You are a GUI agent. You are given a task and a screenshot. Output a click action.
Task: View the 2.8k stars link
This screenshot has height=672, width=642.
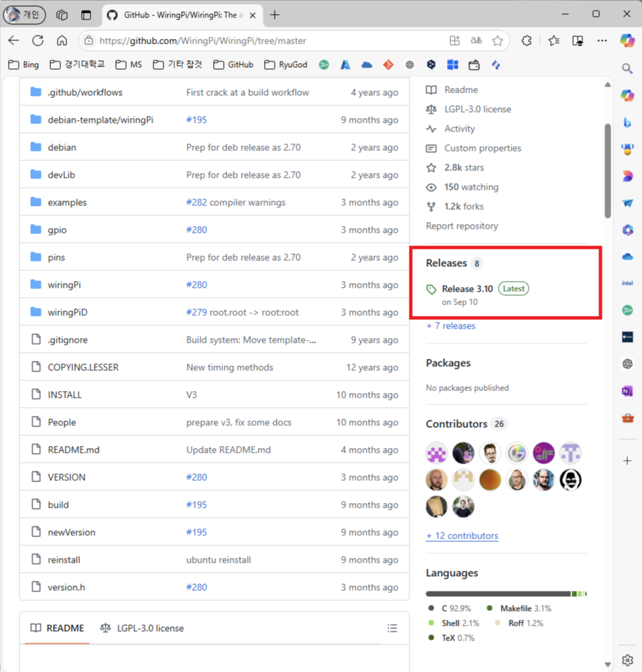pos(455,168)
